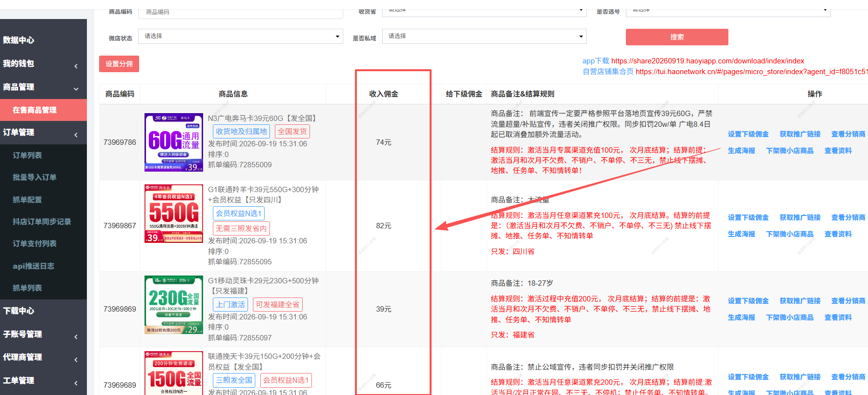Click the 会员权益N选1 tag on 联通羚羊卡
The height and width of the screenshot is (395, 868).
coord(239,213)
